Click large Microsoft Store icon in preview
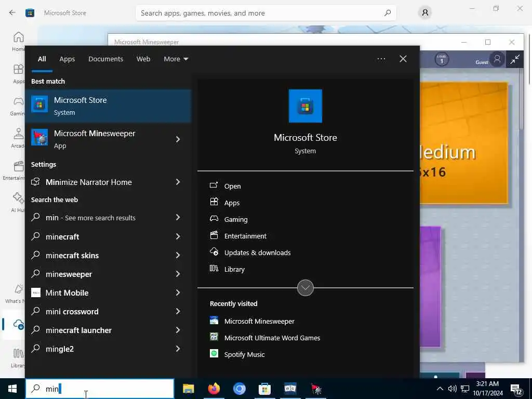The height and width of the screenshot is (399, 532). (x=305, y=106)
